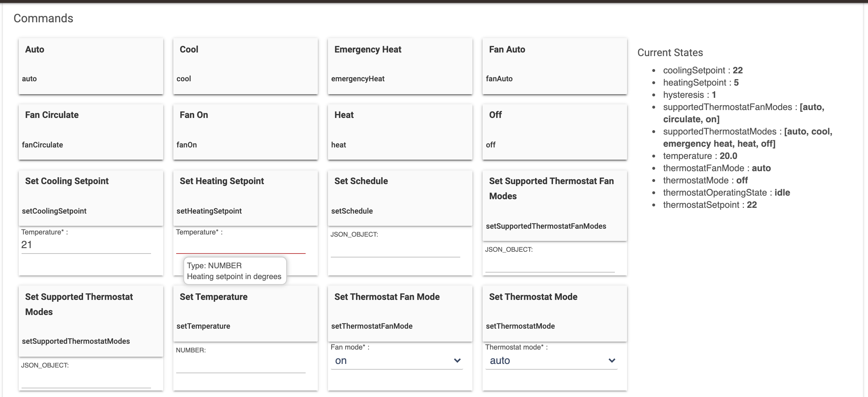This screenshot has height=397, width=868.
Task: Click the coolingSetpoint : 22 state entry
Action: pos(703,70)
